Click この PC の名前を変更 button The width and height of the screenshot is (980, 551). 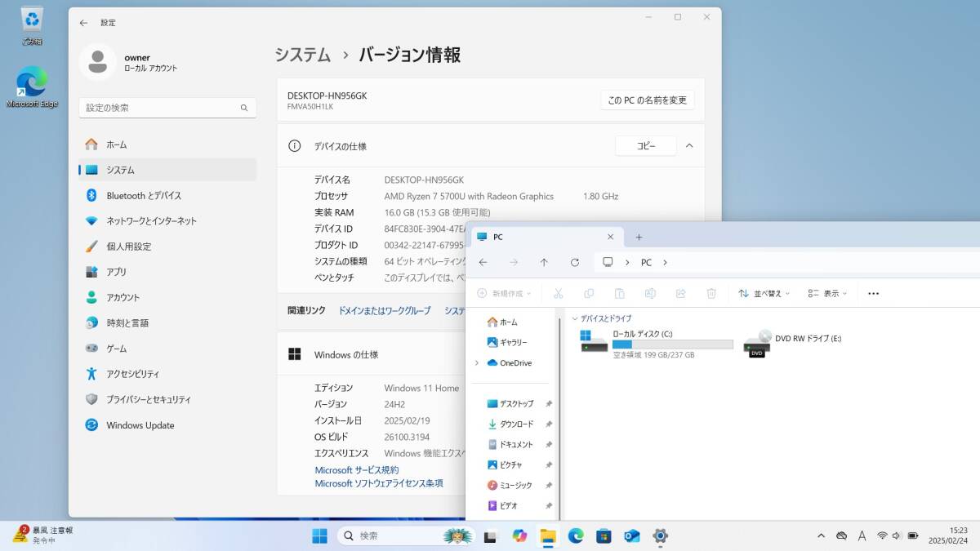click(x=648, y=100)
